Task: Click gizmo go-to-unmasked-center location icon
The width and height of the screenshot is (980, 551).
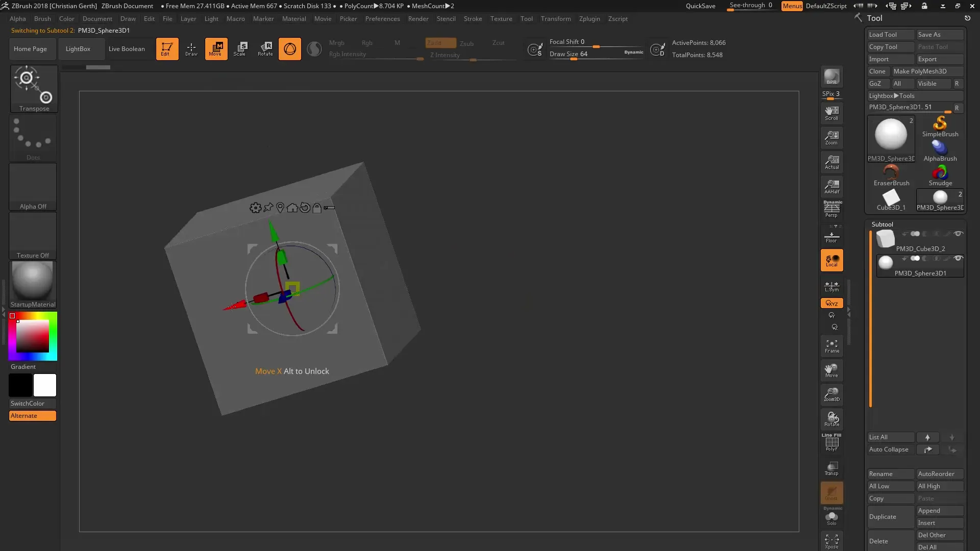Action: click(x=280, y=208)
